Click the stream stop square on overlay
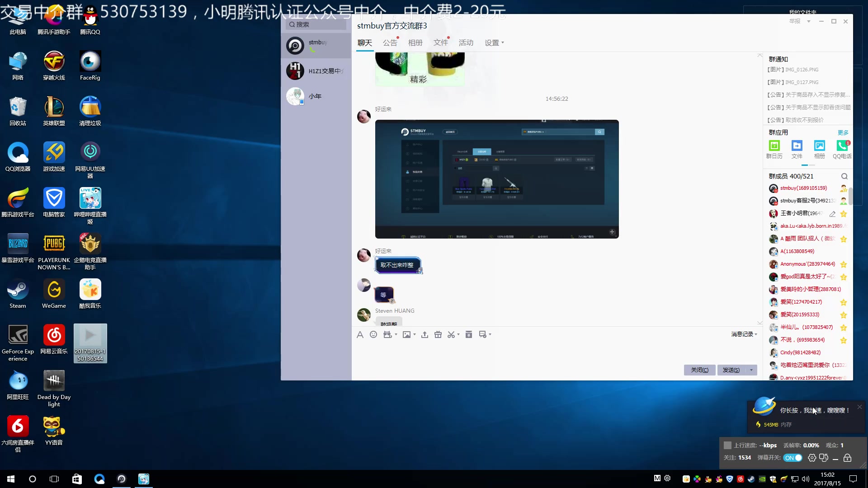 (727, 445)
